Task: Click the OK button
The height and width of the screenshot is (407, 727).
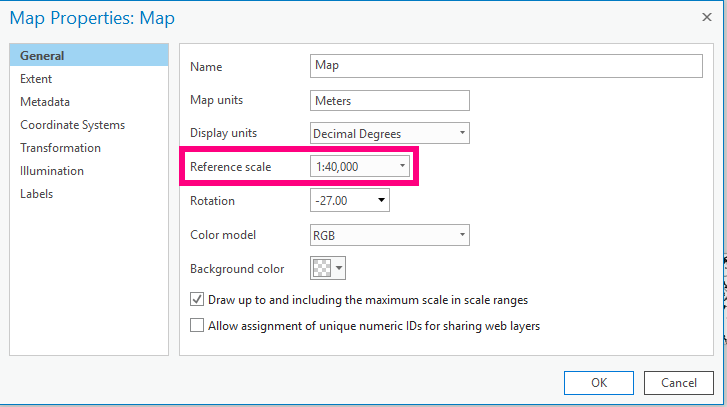Action: point(599,383)
